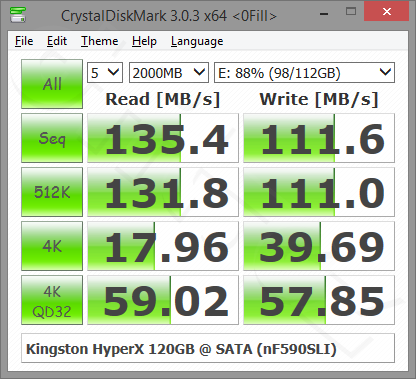Close the CrystalDiskMark window
Viewport: 416px width, 379px height.
coord(387,12)
